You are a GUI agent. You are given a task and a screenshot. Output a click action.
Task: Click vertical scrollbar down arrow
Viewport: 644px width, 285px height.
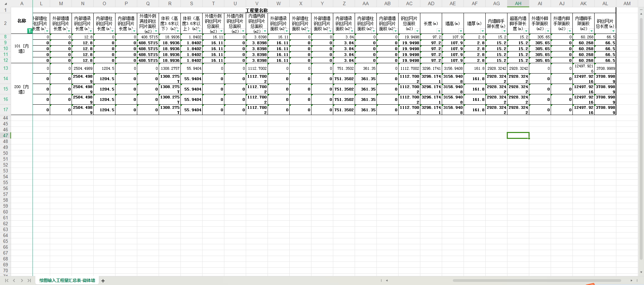tap(641, 272)
